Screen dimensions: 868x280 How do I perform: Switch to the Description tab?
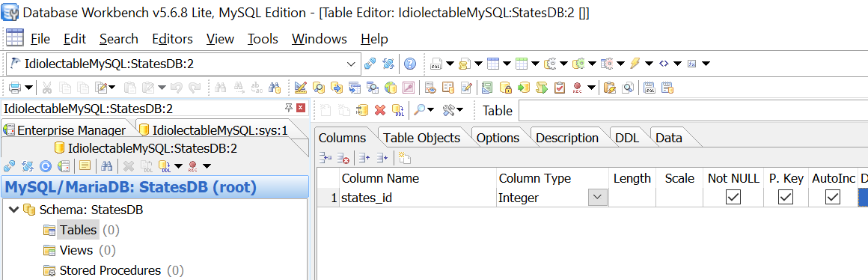tap(567, 138)
